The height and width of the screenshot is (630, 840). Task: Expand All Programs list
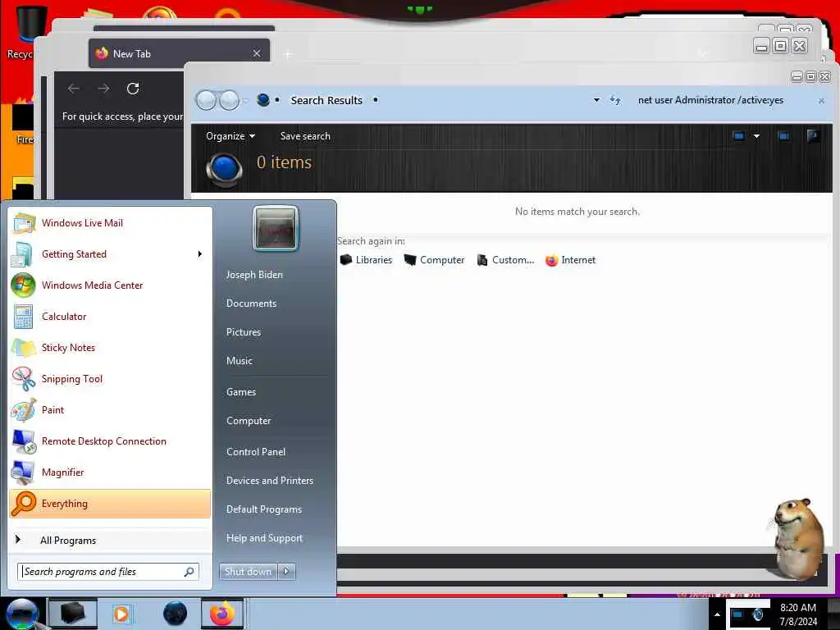(110, 540)
